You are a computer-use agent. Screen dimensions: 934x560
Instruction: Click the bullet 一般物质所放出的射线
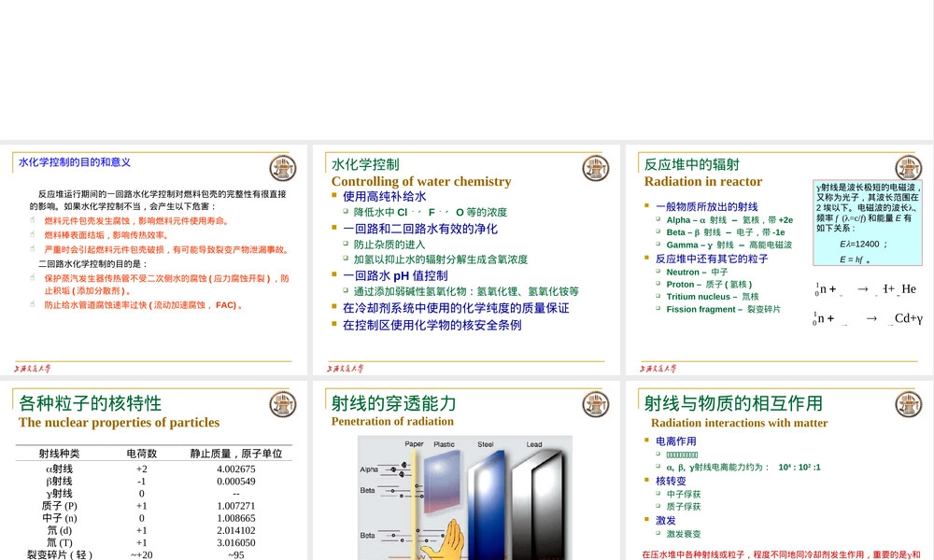[x=706, y=206]
